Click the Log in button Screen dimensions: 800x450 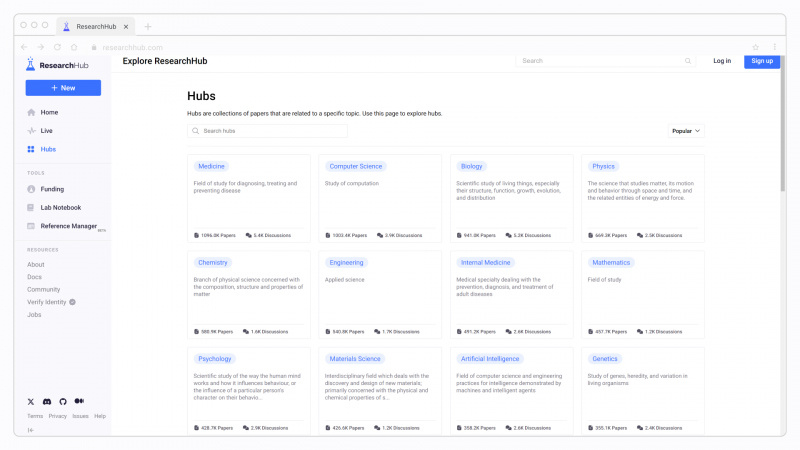(722, 61)
